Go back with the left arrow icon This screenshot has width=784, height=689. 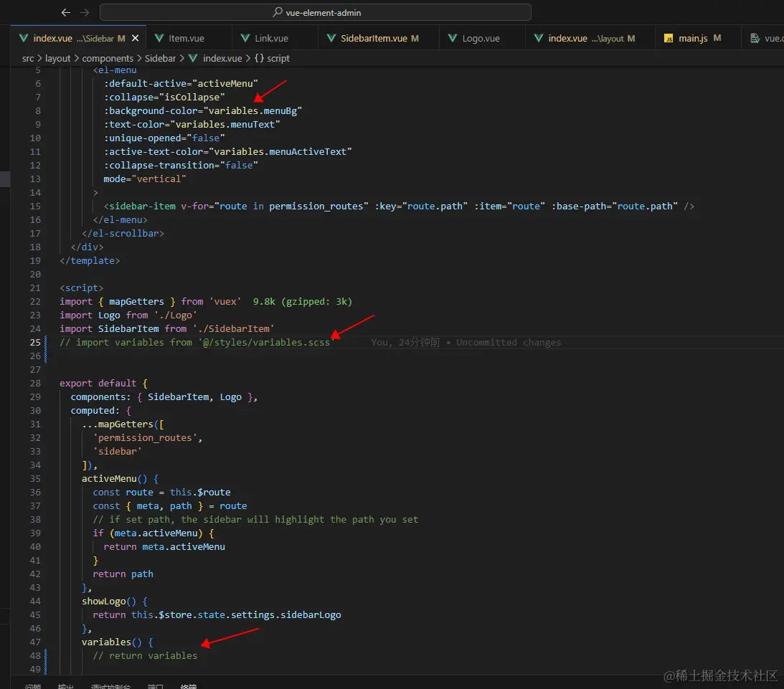point(65,12)
